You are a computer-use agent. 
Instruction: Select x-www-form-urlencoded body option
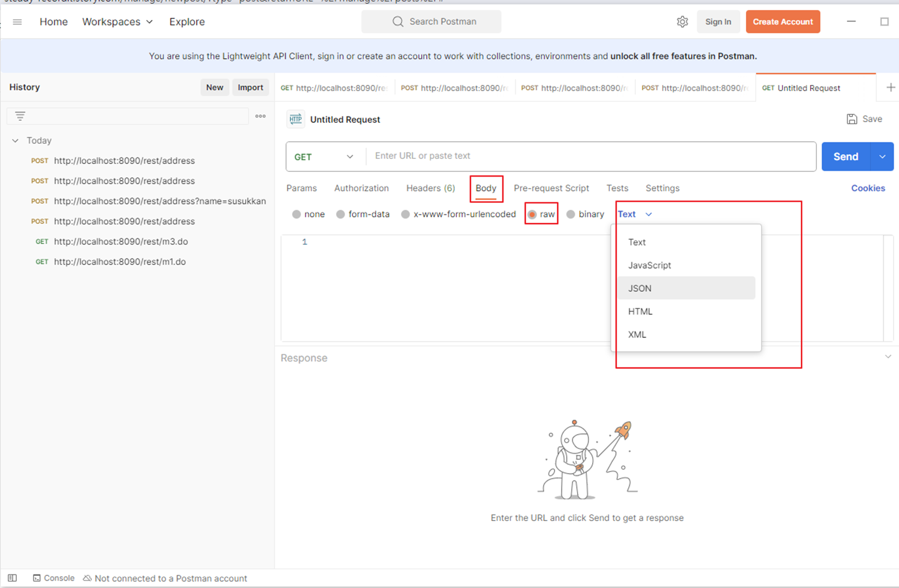[x=458, y=214]
